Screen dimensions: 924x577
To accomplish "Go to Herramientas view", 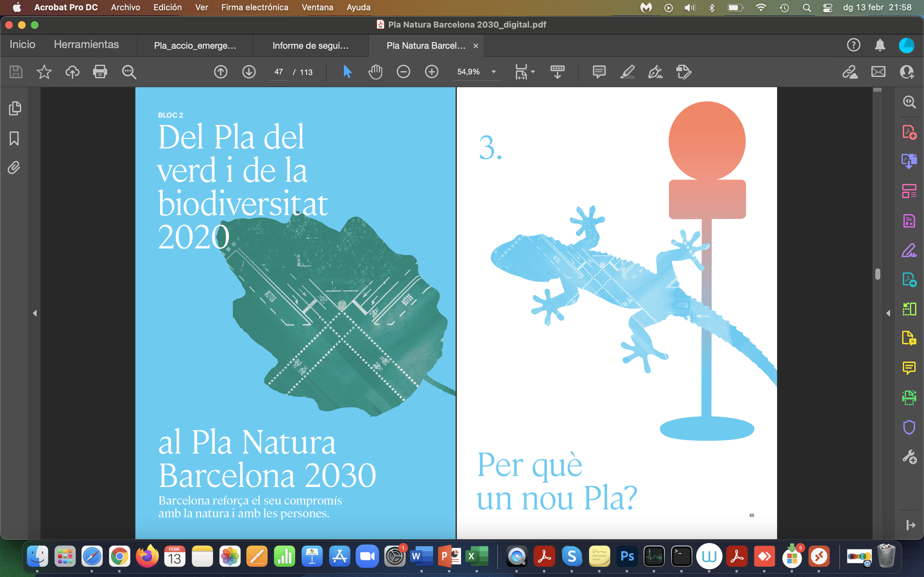I will tap(86, 45).
